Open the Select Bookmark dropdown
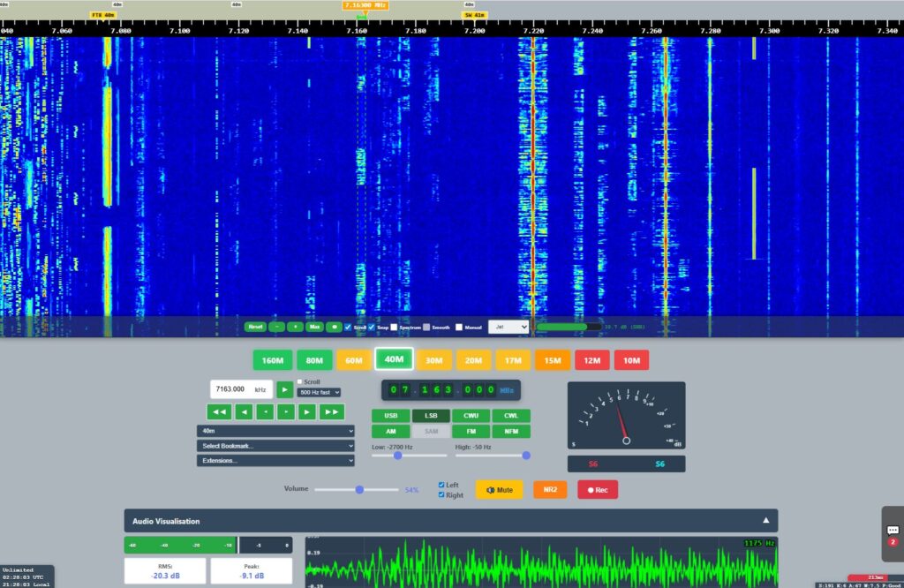 coord(275,446)
